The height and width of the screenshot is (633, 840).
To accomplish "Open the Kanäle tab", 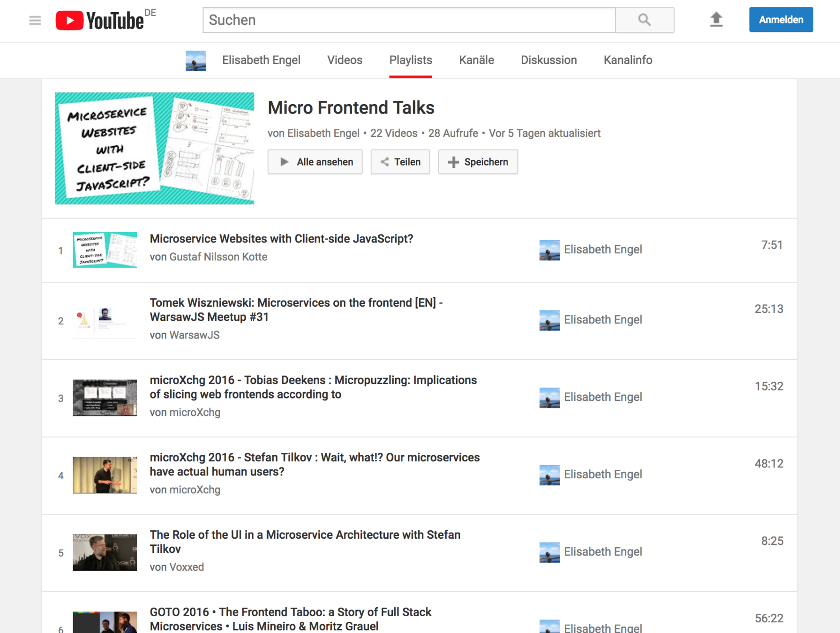I will click(x=476, y=60).
